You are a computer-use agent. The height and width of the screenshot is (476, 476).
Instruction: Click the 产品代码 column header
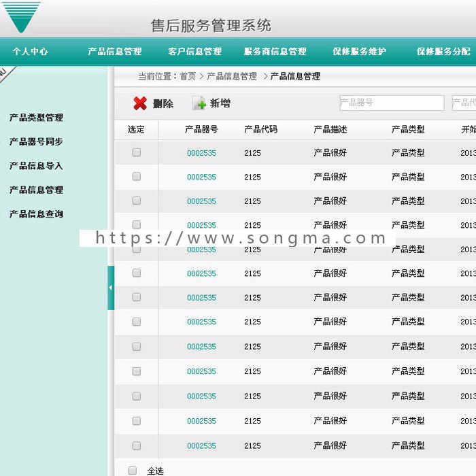260,130
